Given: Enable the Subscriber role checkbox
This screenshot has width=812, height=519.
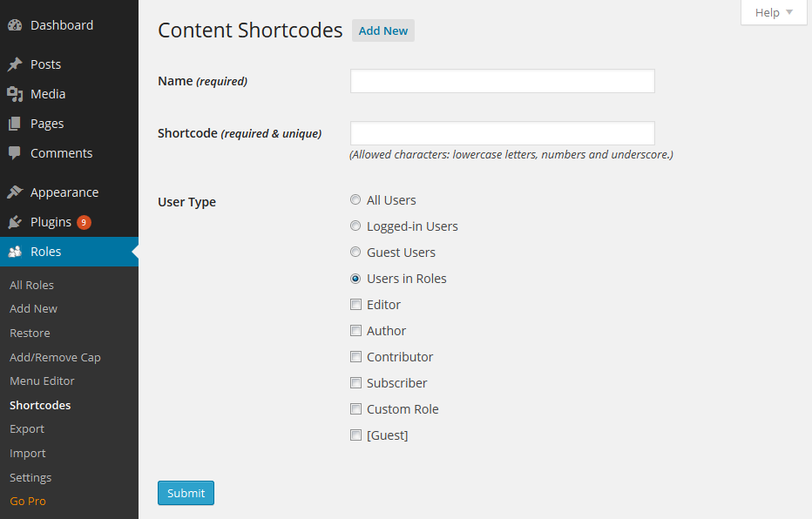Looking at the screenshot, I should point(355,383).
